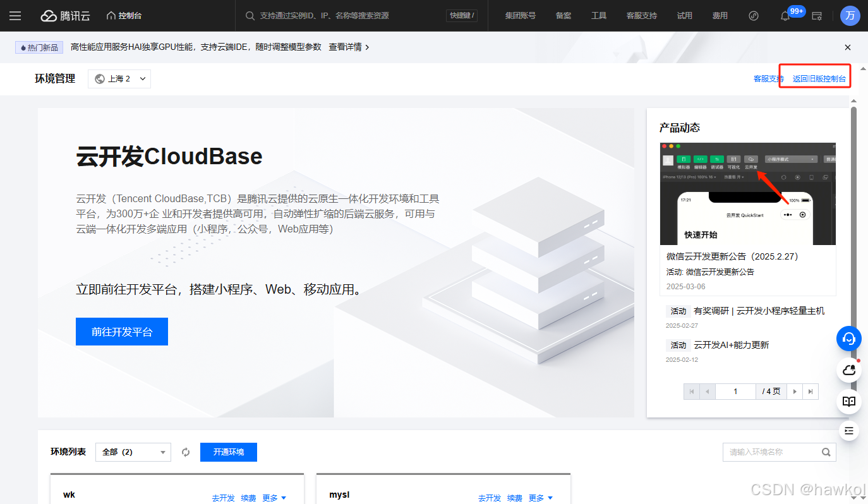Viewport: 868px width, 504px height.
Task: Click 返回旧版控制台 link
Action: [x=819, y=79]
